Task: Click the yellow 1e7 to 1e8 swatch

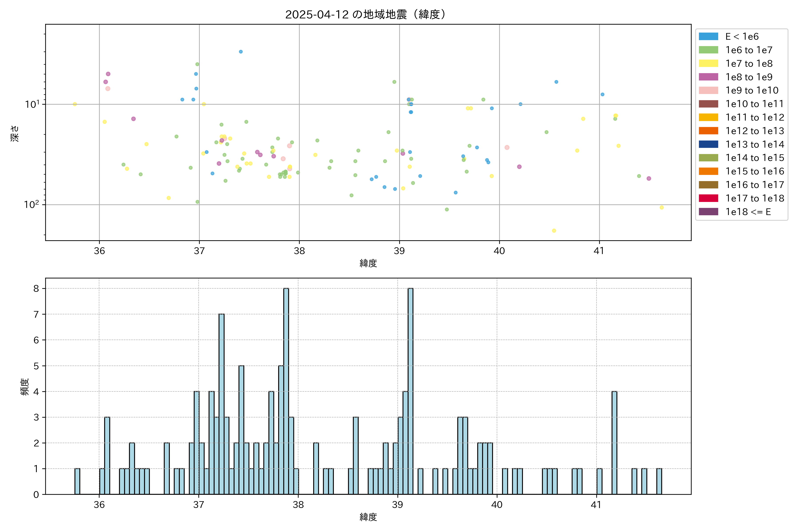Action: point(708,63)
